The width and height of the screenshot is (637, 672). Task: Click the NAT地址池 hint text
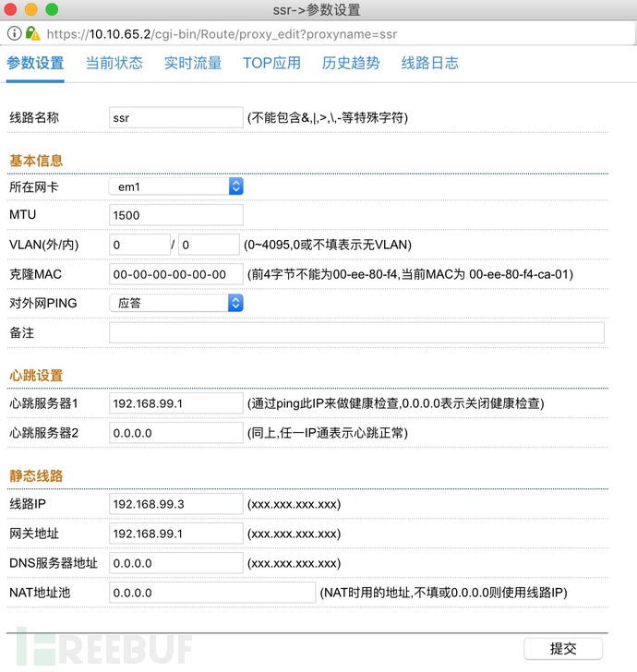[x=444, y=593]
